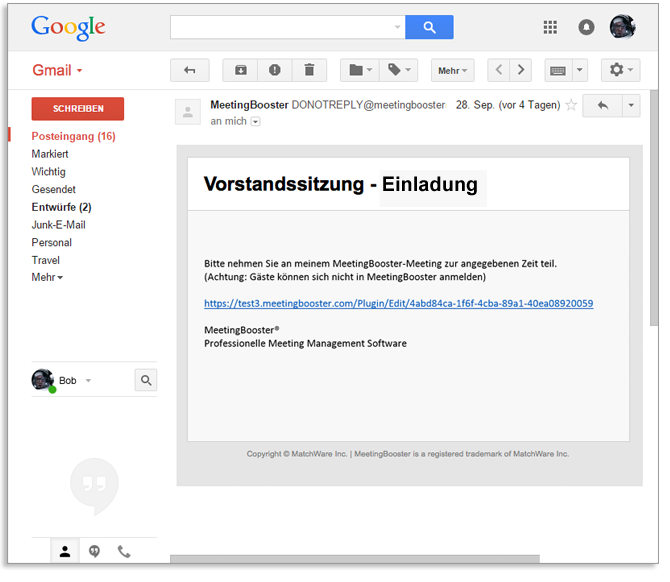
Task: Open the Junk-E-Mail folder
Action: click(x=59, y=225)
